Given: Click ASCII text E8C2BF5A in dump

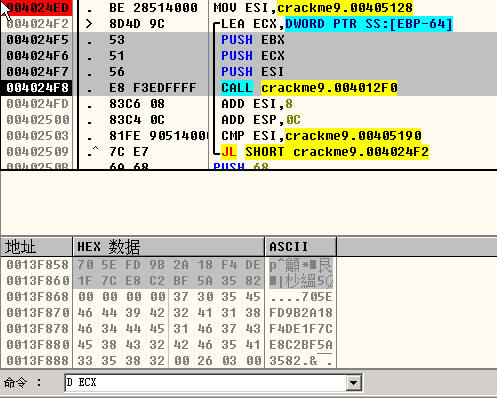Looking at the screenshot, I should (x=301, y=345).
